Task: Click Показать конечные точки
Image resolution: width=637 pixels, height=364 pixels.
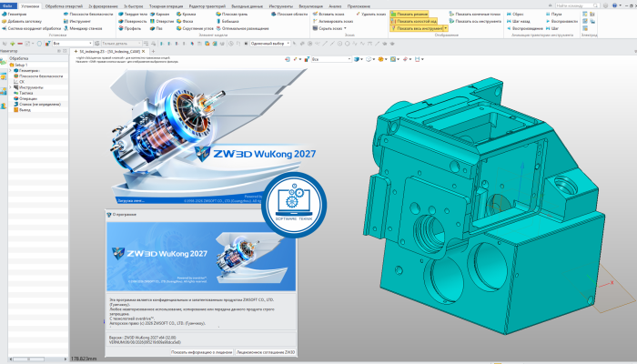Action: coord(474,14)
